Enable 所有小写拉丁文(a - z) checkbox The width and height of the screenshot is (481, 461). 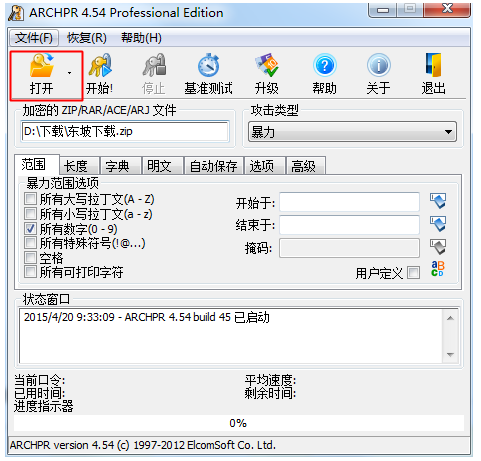30,213
